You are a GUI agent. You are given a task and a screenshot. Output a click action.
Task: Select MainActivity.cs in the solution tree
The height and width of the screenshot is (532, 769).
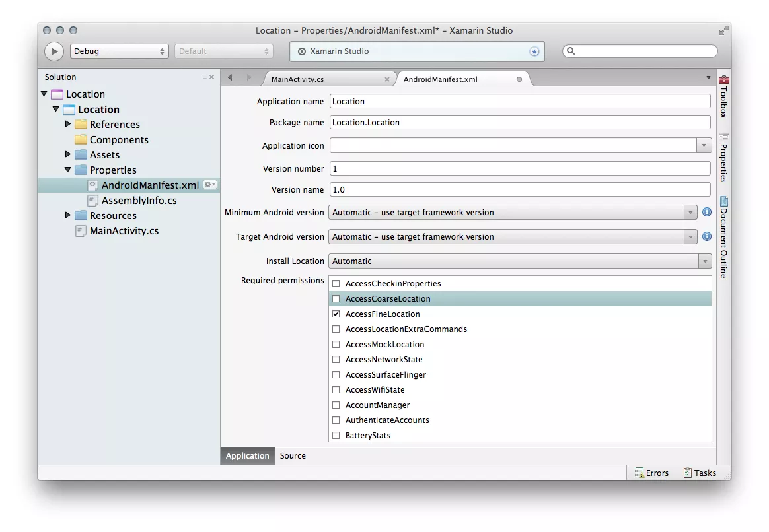tap(124, 231)
